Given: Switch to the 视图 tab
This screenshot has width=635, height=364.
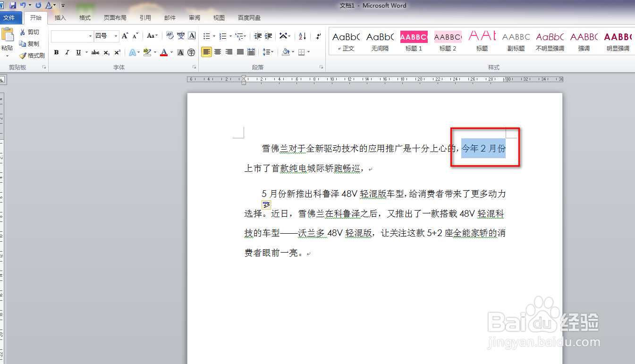Looking at the screenshot, I should coord(219,18).
